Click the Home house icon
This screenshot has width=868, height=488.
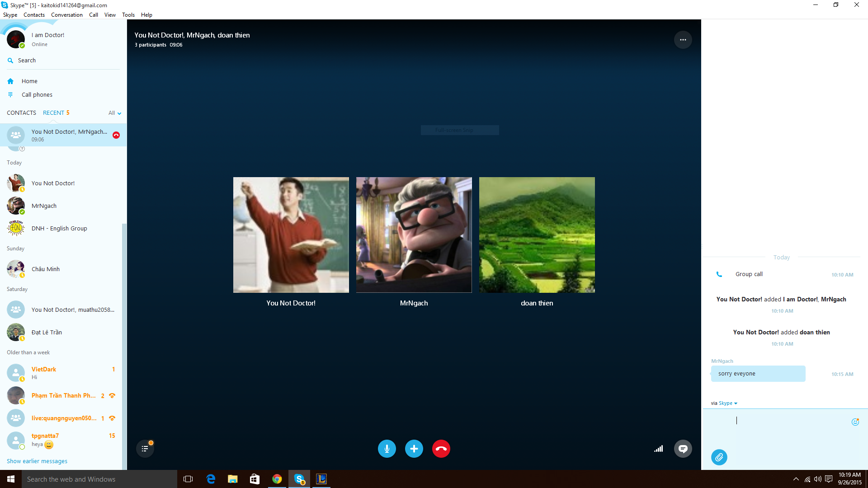tap(10, 81)
